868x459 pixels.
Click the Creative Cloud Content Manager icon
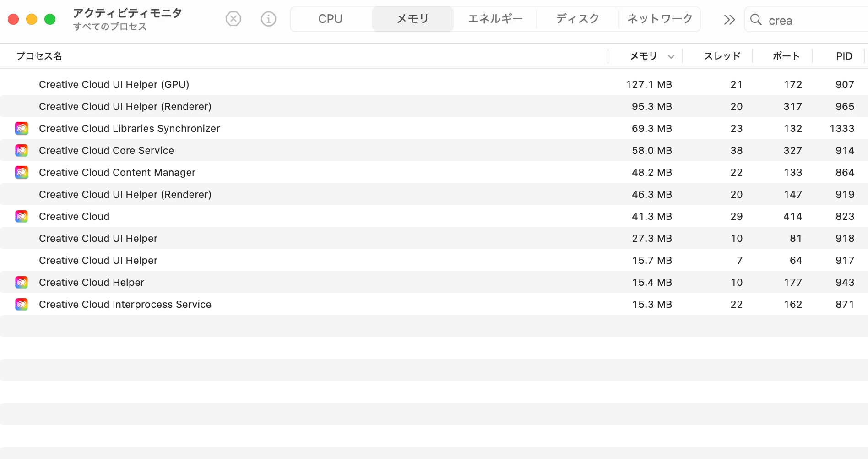pos(22,172)
